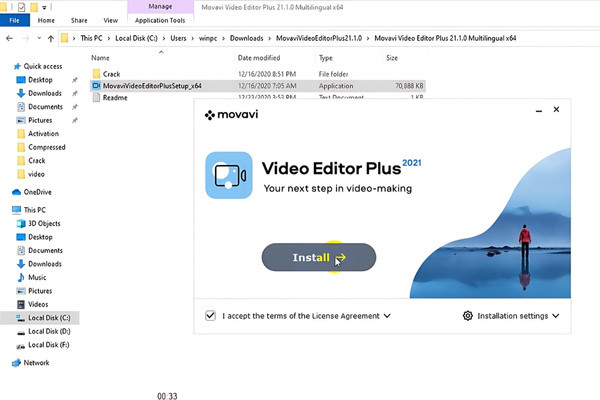This screenshot has width=600, height=400.
Task: Click Downloads in the address path
Action: (x=246, y=38)
